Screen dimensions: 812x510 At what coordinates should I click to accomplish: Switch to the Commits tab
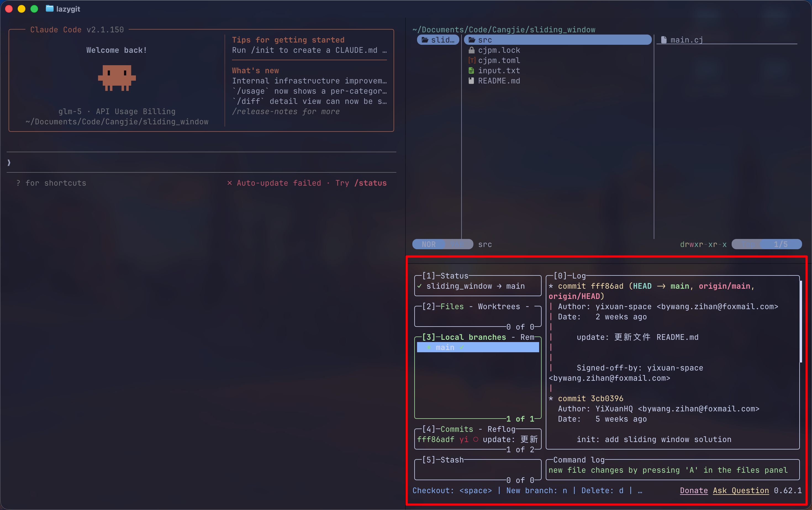pyautogui.click(x=457, y=429)
